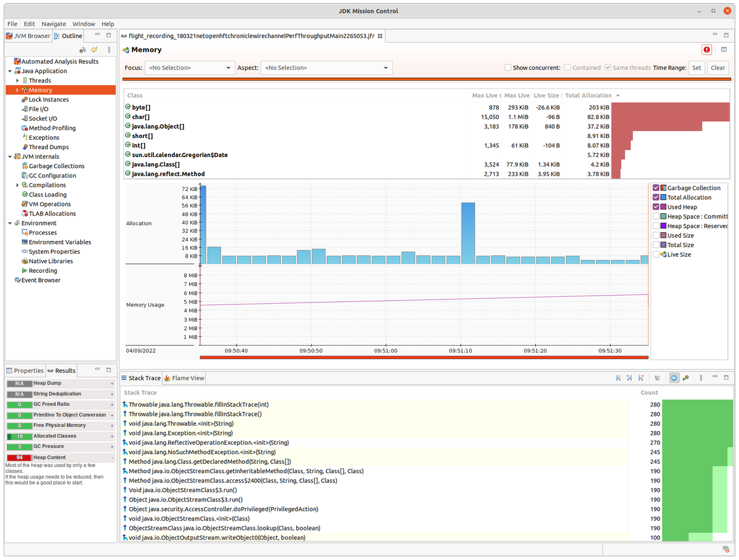739x560 pixels.
Task: Open GC Configuration page icon
Action: click(x=25, y=176)
